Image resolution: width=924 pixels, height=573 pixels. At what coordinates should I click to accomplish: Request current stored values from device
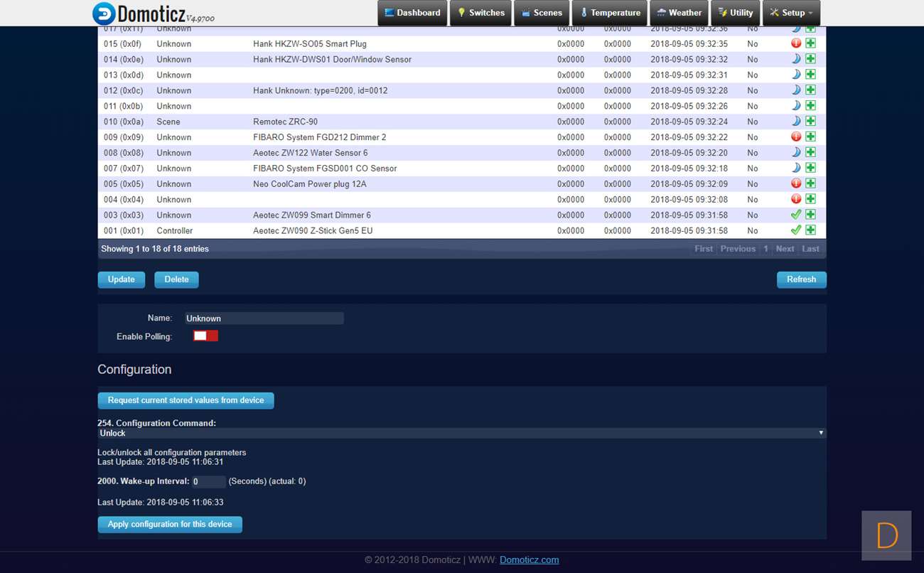(186, 400)
